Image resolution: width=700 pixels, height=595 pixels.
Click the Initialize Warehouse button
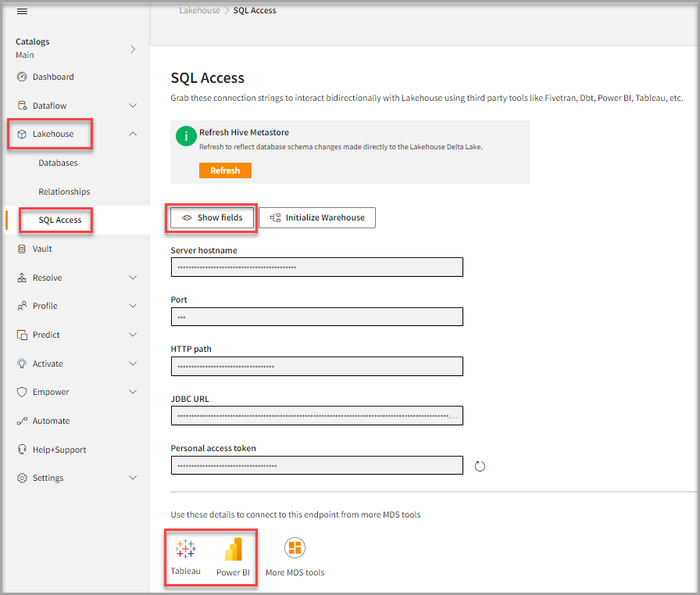(317, 217)
